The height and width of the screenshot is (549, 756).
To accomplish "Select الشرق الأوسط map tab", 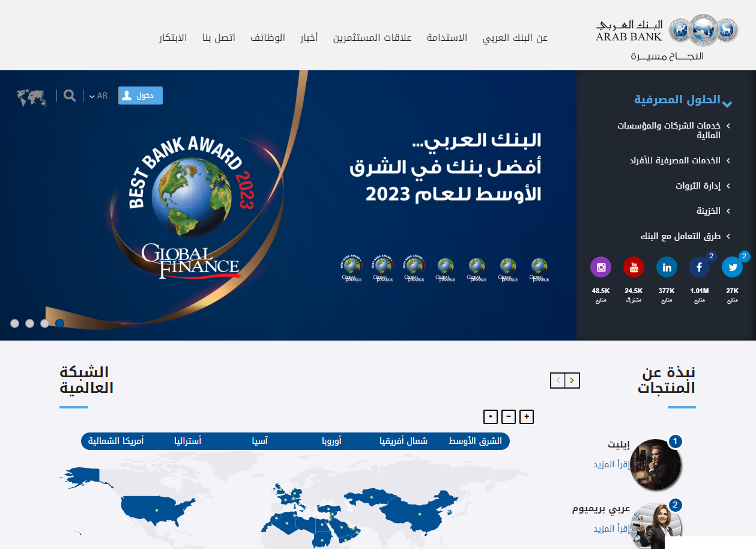I will 475,441.
